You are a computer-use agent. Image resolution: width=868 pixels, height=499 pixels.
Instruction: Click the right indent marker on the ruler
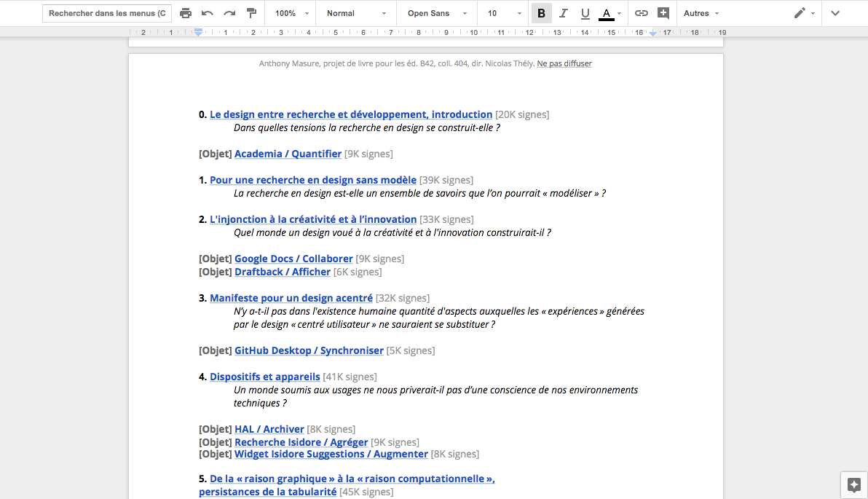[652, 34]
